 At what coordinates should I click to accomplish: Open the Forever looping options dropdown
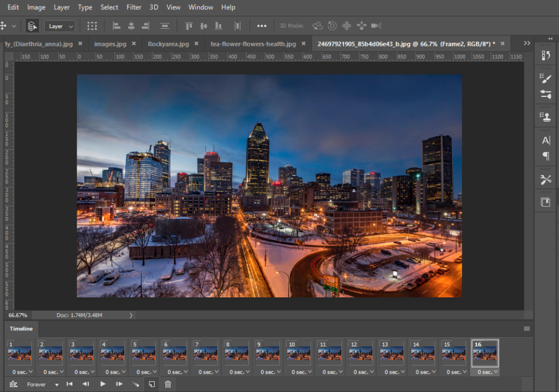[42, 384]
